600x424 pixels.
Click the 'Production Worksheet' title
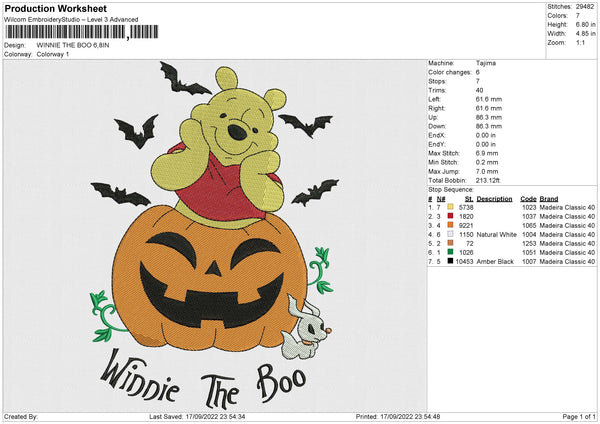pos(56,8)
